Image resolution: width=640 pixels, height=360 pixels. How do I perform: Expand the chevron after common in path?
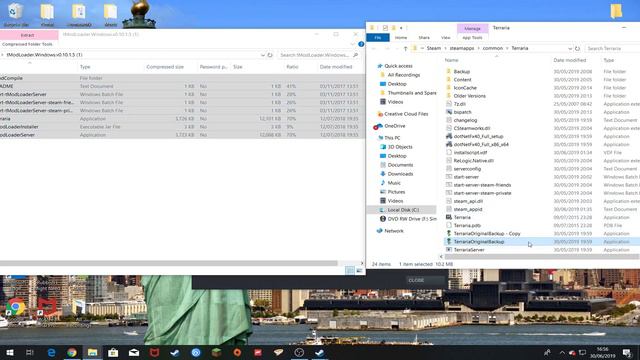coord(507,49)
